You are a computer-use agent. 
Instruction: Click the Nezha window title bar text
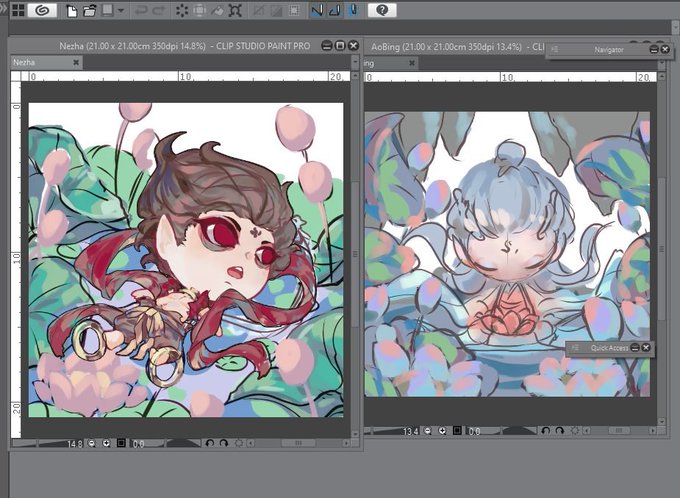pyautogui.click(x=185, y=46)
